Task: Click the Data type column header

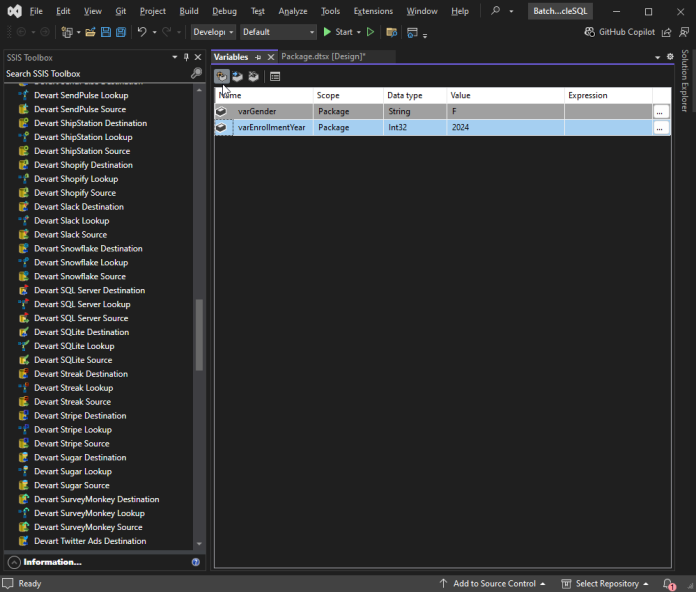Action: 415,95
